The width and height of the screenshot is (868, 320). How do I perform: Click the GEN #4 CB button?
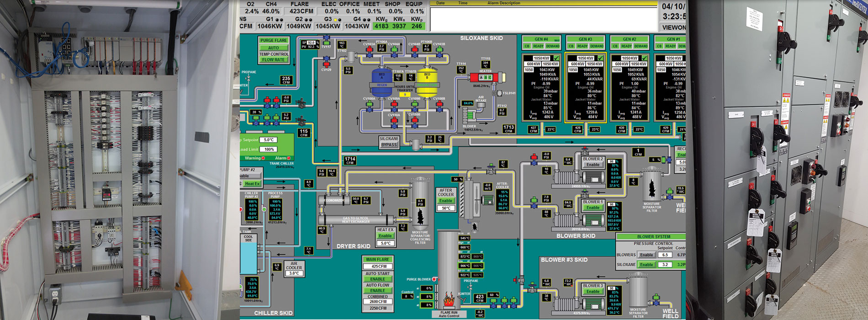pyautogui.click(x=527, y=46)
